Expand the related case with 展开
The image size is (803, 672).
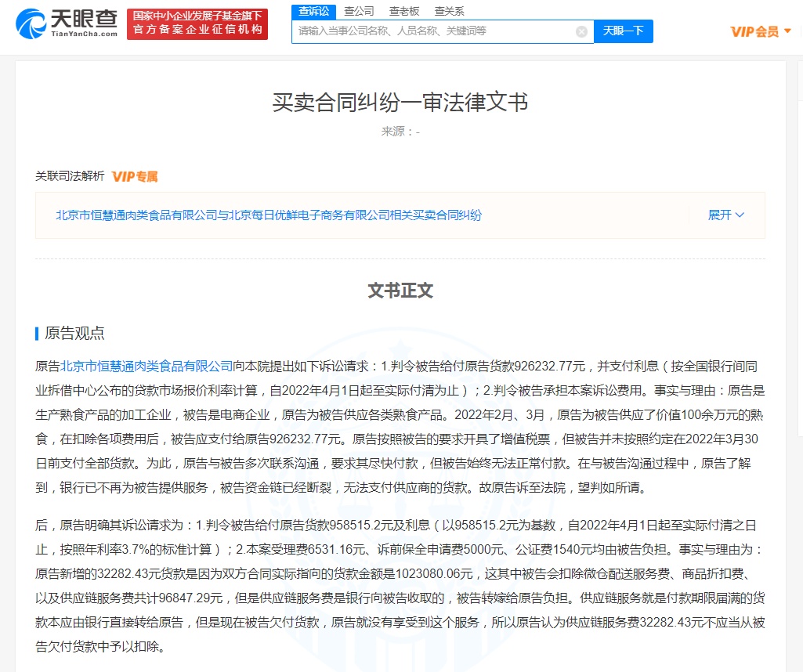(x=725, y=215)
